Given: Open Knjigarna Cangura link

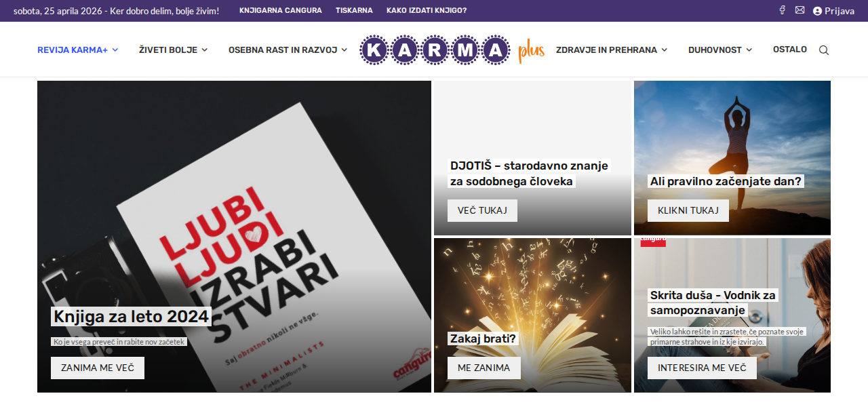Looking at the screenshot, I should [x=281, y=11].
